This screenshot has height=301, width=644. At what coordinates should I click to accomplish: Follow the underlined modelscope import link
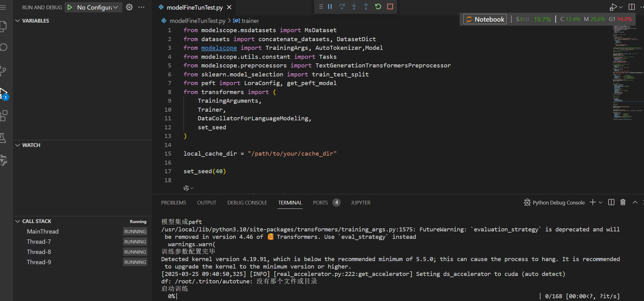[x=219, y=48]
